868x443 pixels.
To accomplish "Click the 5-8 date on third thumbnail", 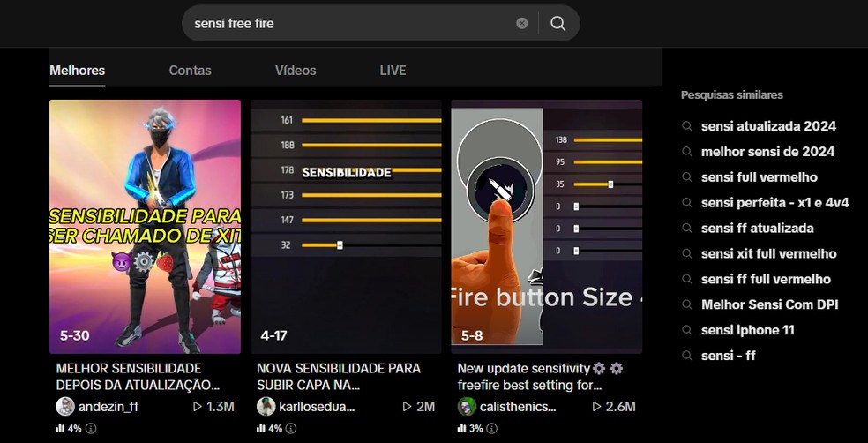I will pos(472,335).
